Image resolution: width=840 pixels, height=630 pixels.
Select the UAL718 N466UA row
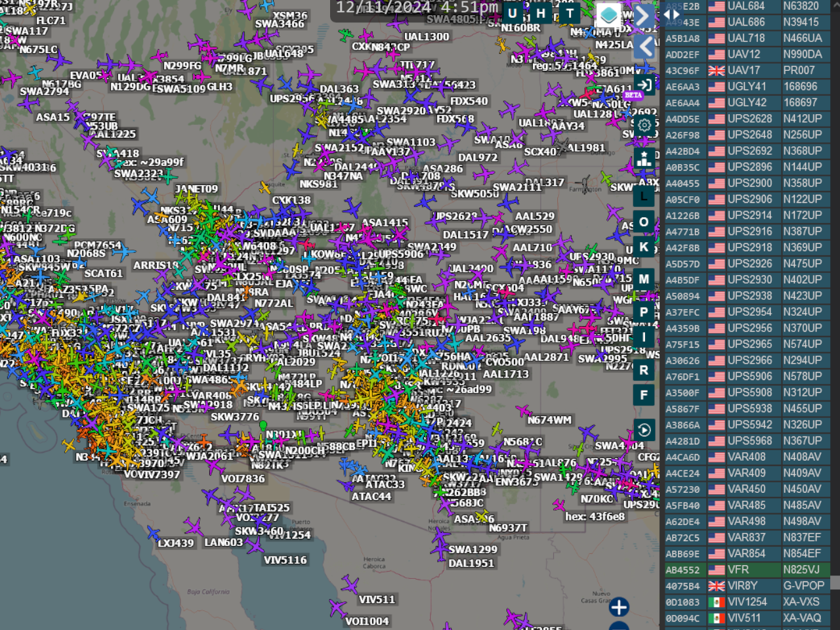point(747,38)
